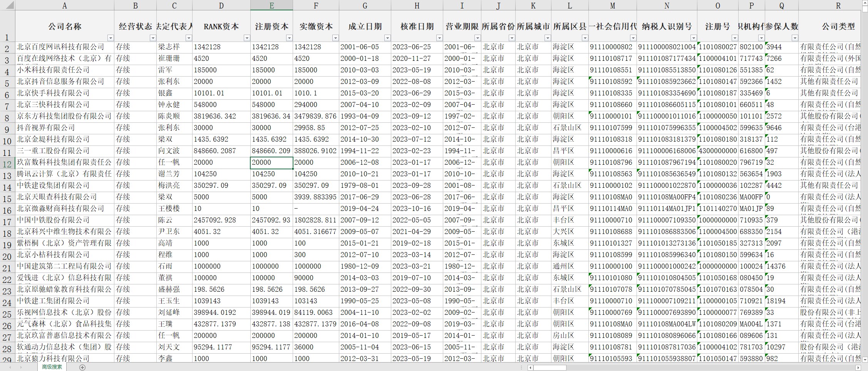Select the 公司类型 header cell
868x371 pixels.
point(830,26)
